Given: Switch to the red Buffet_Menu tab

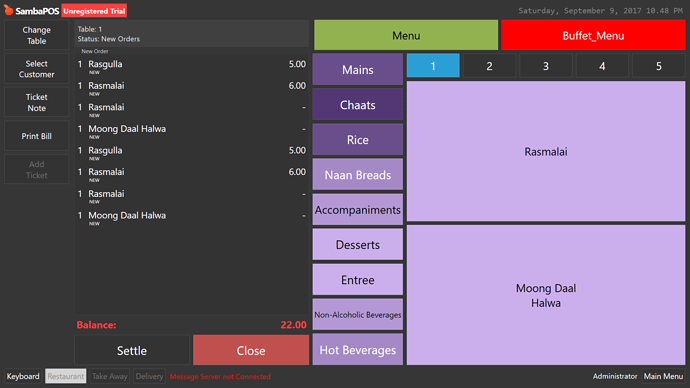Looking at the screenshot, I should click(x=593, y=35).
